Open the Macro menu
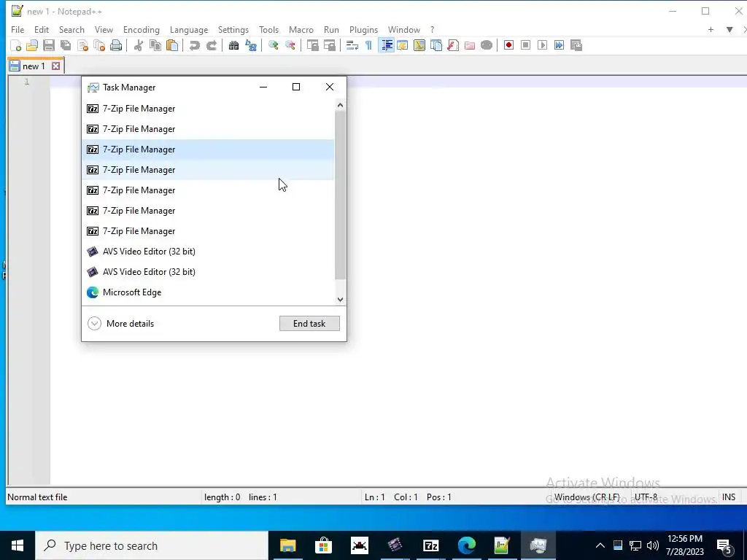 (x=301, y=29)
